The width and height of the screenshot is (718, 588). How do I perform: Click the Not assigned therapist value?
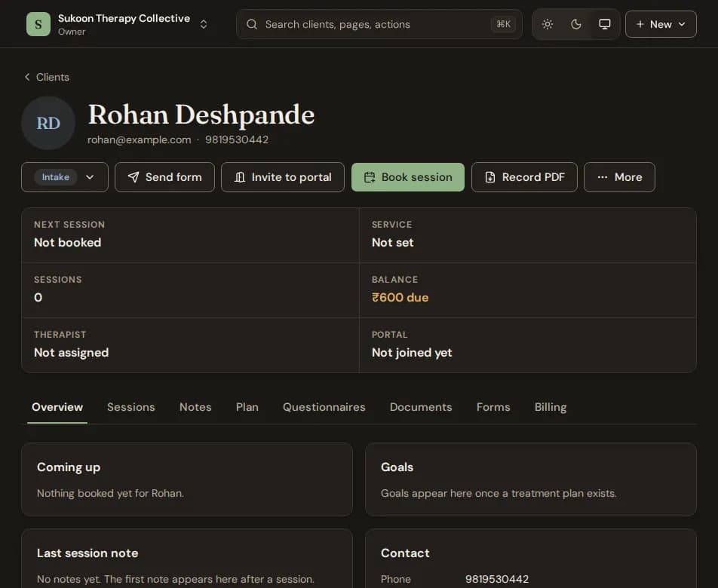pos(71,352)
